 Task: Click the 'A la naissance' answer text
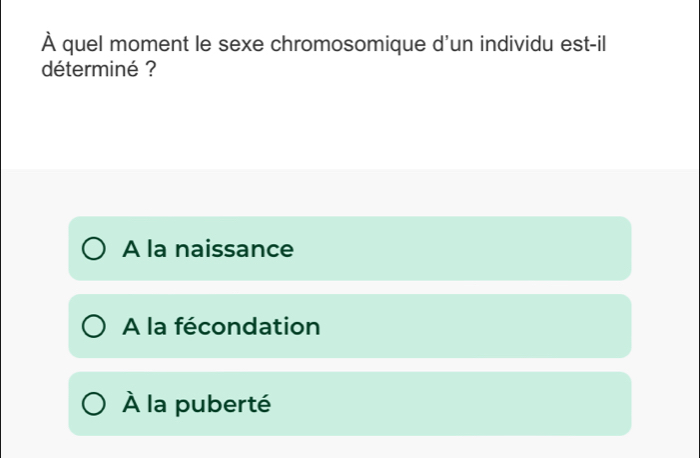(208, 248)
